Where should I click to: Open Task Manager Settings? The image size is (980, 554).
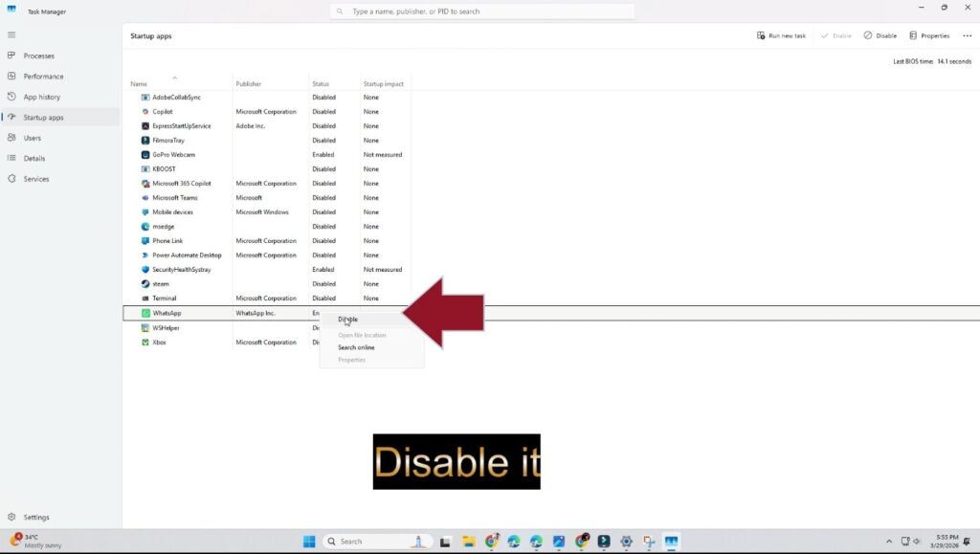(35, 517)
